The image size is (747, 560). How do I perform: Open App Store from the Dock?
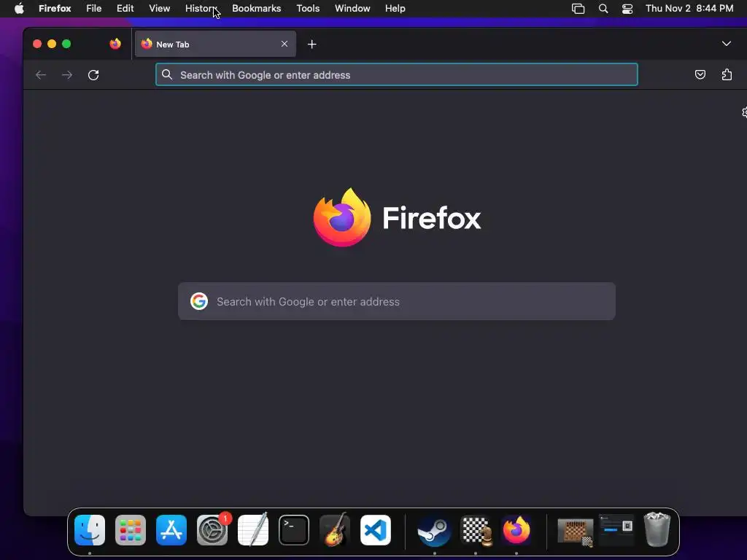coord(171,530)
